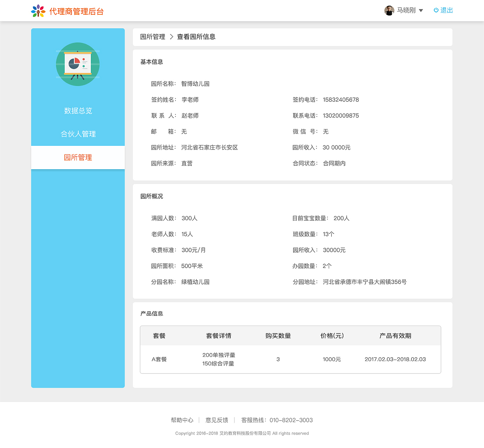Image resolution: width=484 pixels, height=448 pixels.
Task: Expand the 马晓刚 user dropdown arrow
Action: pyautogui.click(x=421, y=11)
